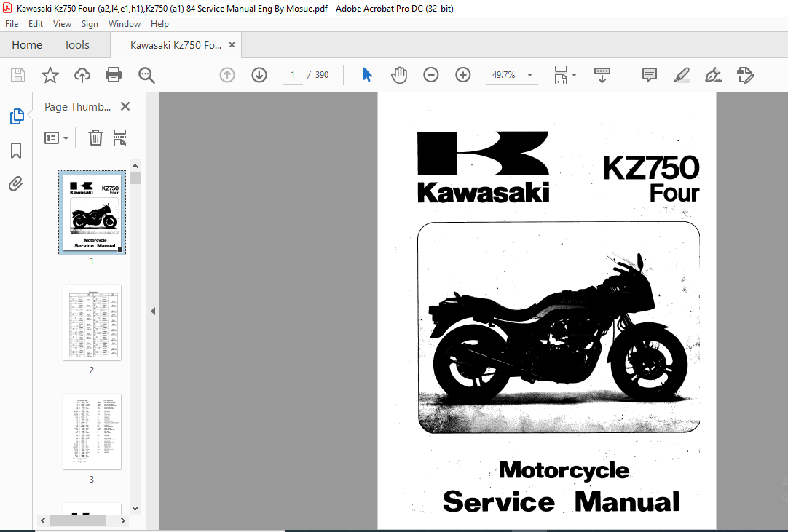Open the Find text search tool
The width and height of the screenshot is (788, 532).
click(x=146, y=76)
